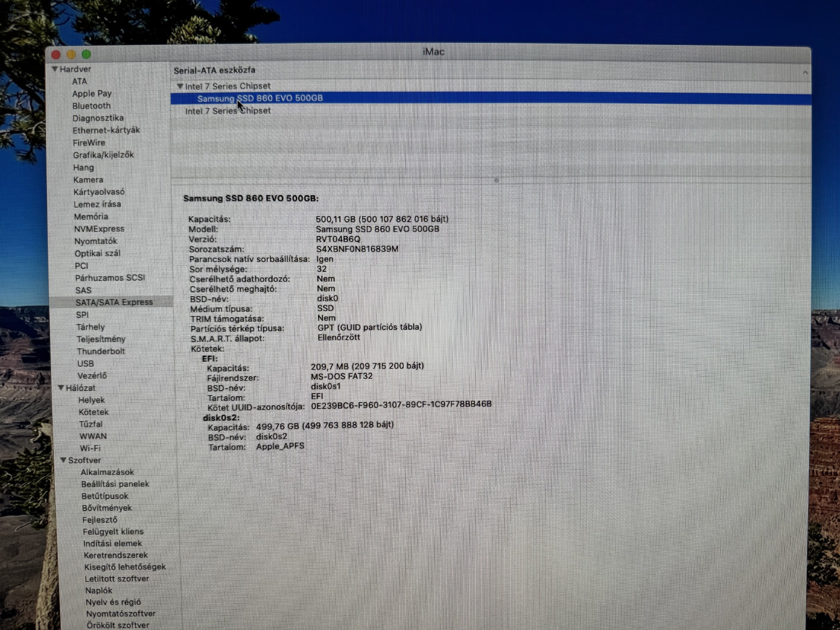Select Optikai szál item
The height and width of the screenshot is (630, 840).
98,253
